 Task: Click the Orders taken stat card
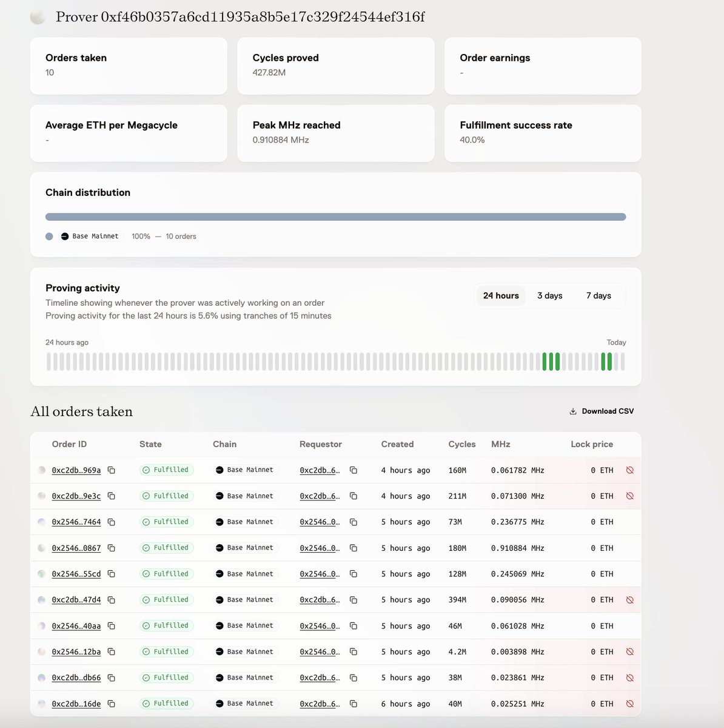129,66
